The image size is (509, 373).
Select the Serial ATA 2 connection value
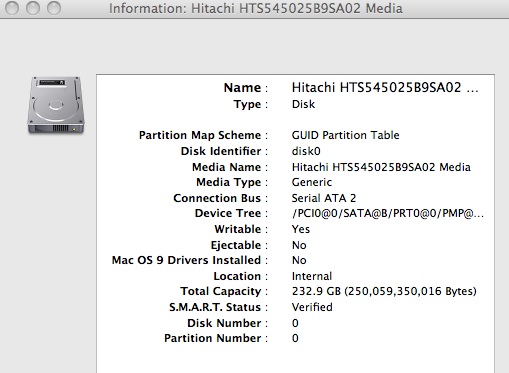coord(324,198)
